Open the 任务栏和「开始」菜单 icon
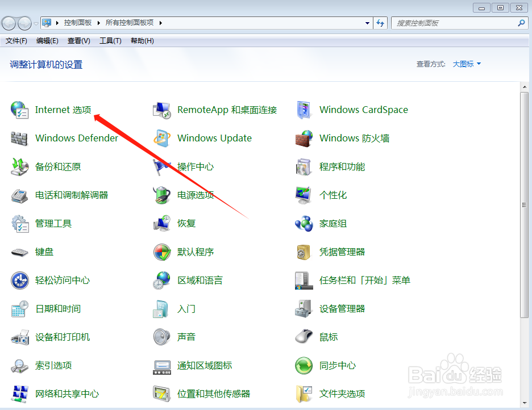This screenshot has height=410, width=532. click(x=304, y=281)
